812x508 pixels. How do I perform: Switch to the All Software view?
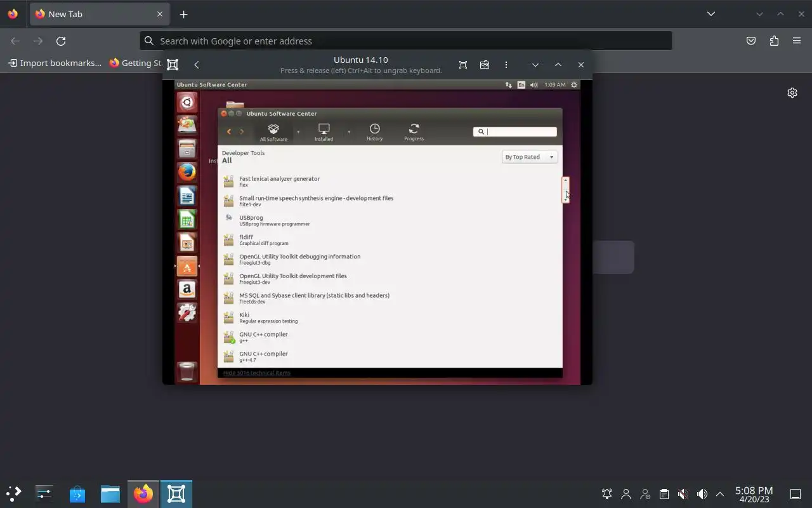tap(273, 132)
